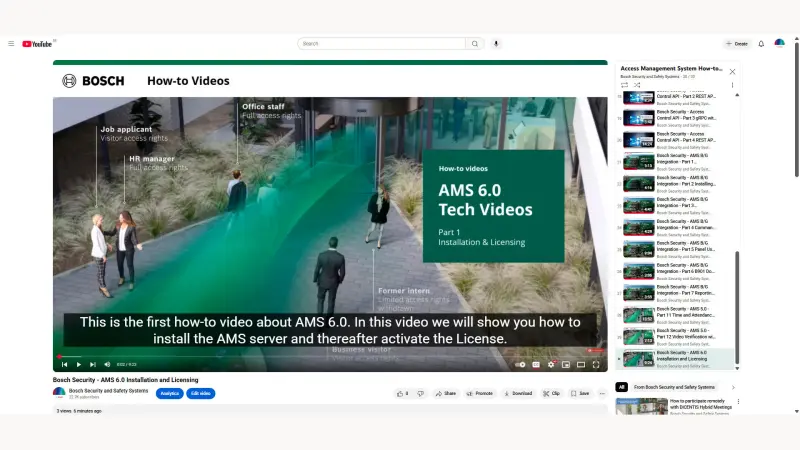Click the Edit video button
The image size is (800, 450).
tap(201, 393)
